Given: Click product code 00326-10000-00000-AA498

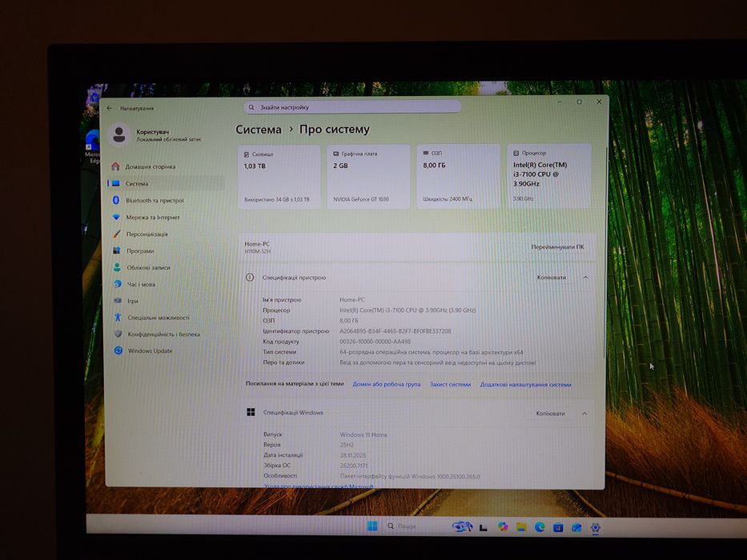Looking at the screenshot, I should pyautogui.click(x=375, y=342).
